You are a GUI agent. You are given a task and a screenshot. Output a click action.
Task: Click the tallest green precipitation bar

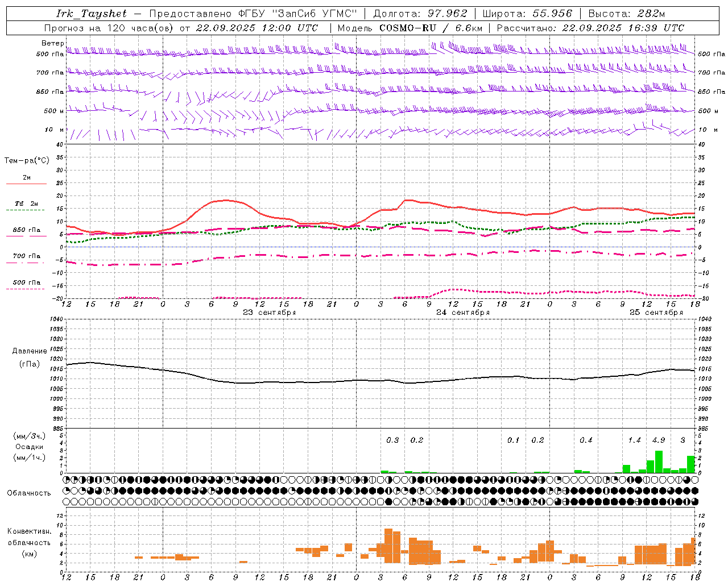(659, 462)
